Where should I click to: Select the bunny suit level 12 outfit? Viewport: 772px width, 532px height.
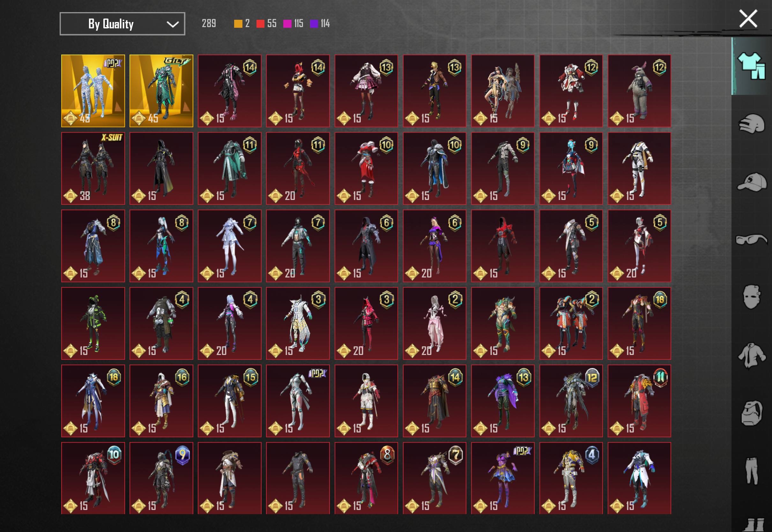(x=639, y=91)
